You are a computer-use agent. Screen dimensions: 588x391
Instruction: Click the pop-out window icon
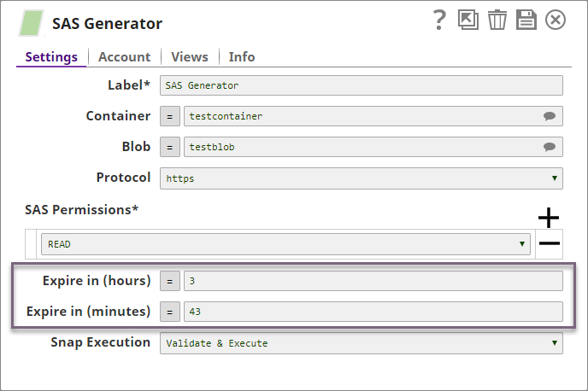(468, 20)
